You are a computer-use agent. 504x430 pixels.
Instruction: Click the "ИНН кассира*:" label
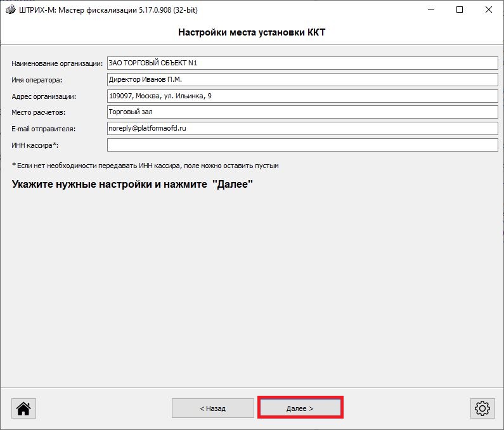pos(35,146)
